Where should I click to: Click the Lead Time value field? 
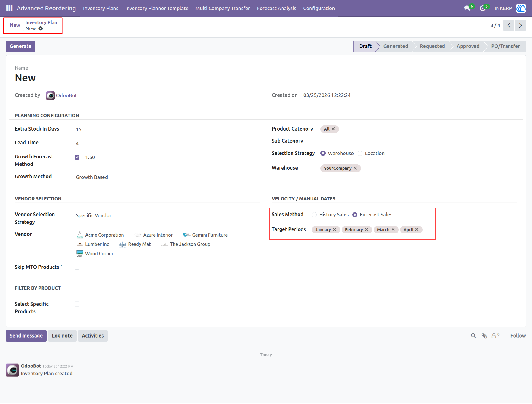(167, 143)
